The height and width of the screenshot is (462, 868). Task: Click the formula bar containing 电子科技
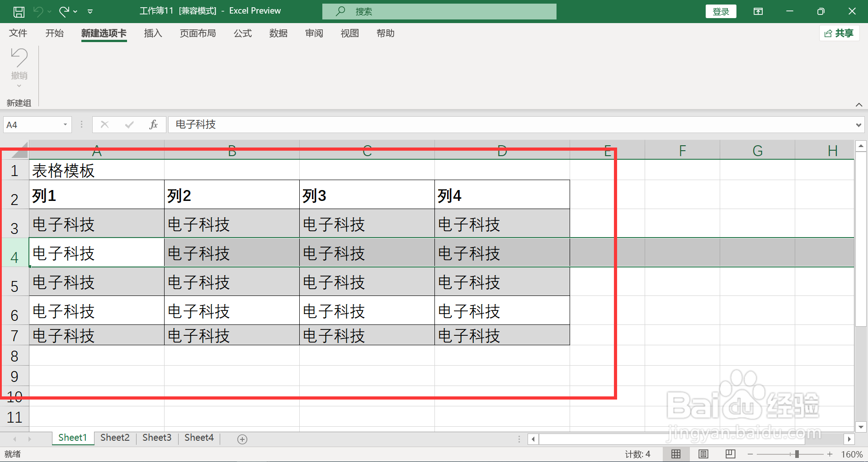[511, 124]
